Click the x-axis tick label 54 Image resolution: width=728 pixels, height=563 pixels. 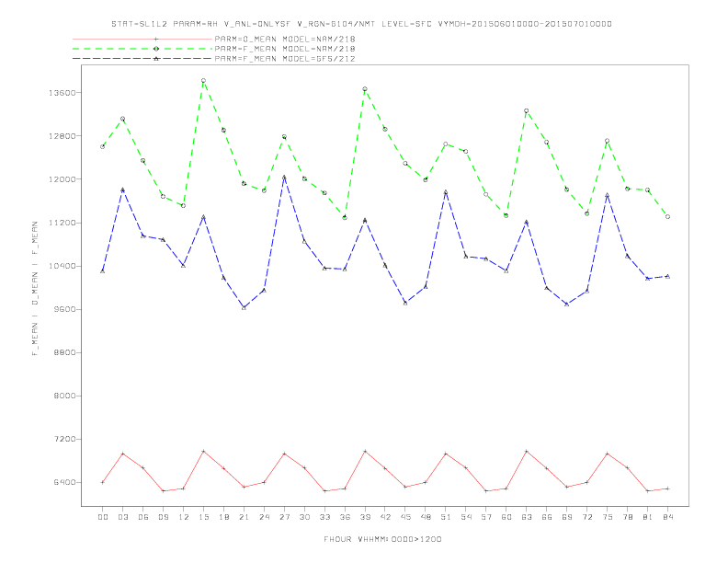[x=466, y=517]
